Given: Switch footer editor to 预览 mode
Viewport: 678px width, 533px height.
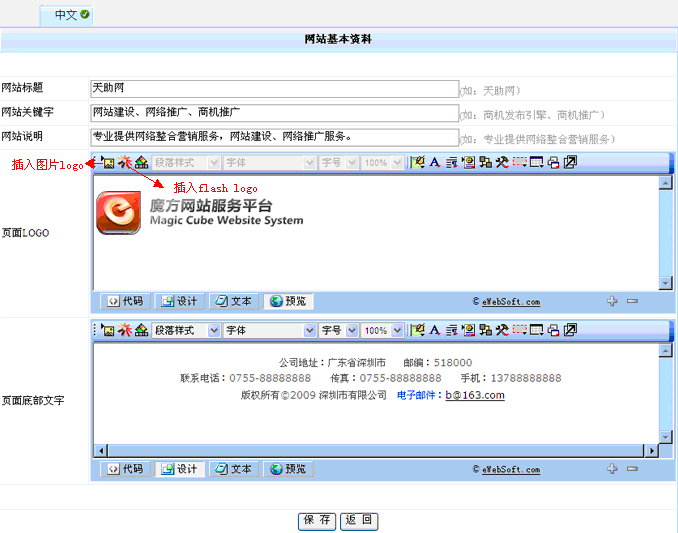Looking at the screenshot, I should (288, 469).
